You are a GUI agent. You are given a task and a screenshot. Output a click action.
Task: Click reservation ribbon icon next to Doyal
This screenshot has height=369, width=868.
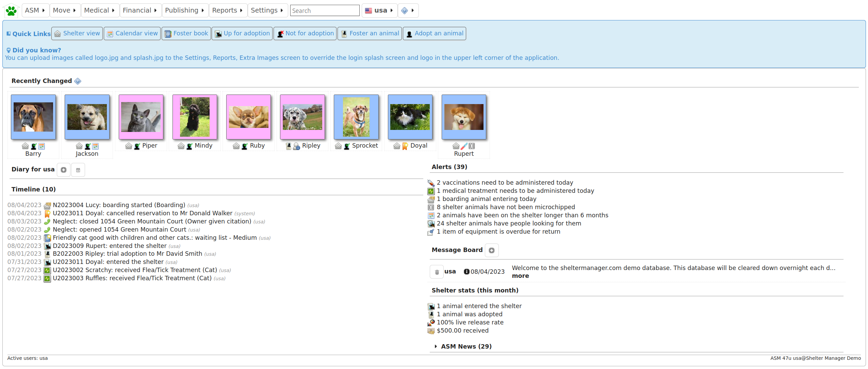click(x=405, y=146)
